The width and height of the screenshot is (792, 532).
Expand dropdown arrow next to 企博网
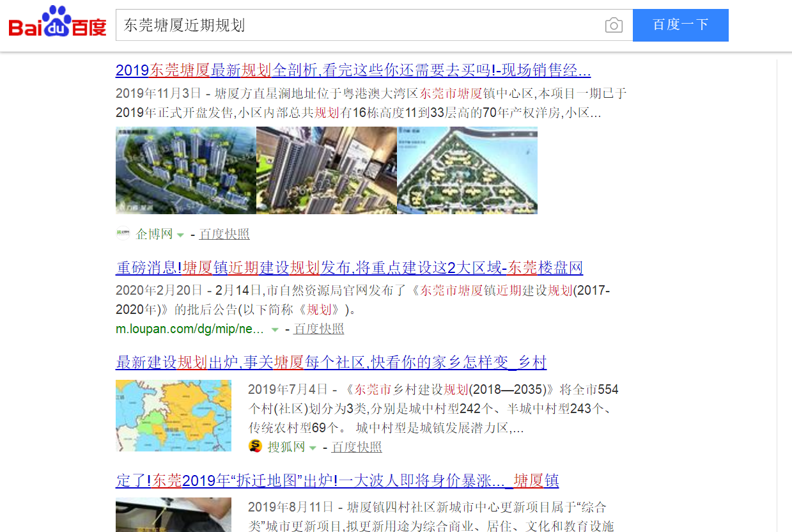pyautogui.click(x=180, y=235)
